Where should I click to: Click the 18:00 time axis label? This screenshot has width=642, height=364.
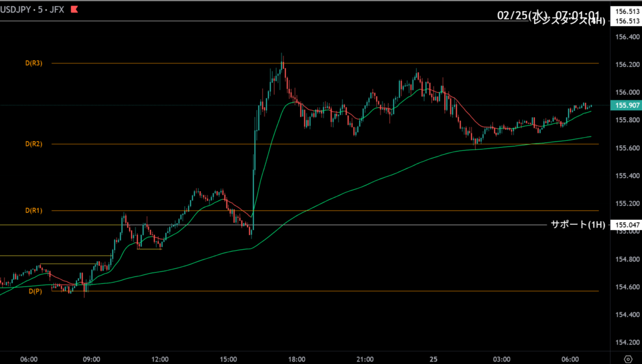click(x=297, y=360)
